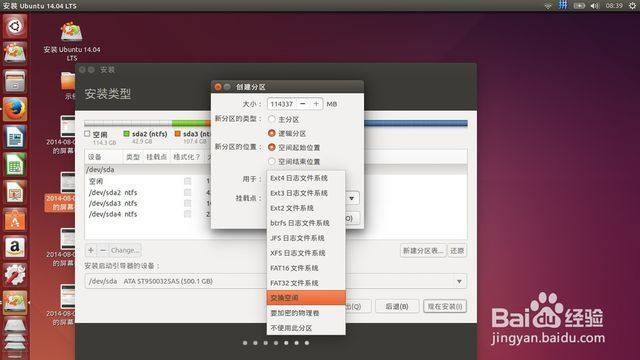
Task: Click 新建分区表 new partition table button
Action: [423, 251]
